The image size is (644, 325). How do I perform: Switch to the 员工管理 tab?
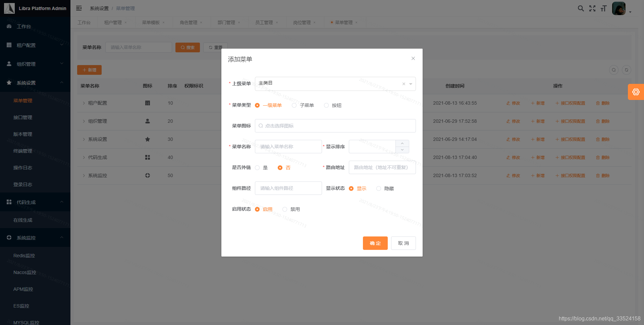pyautogui.click(x=265, y=22)
